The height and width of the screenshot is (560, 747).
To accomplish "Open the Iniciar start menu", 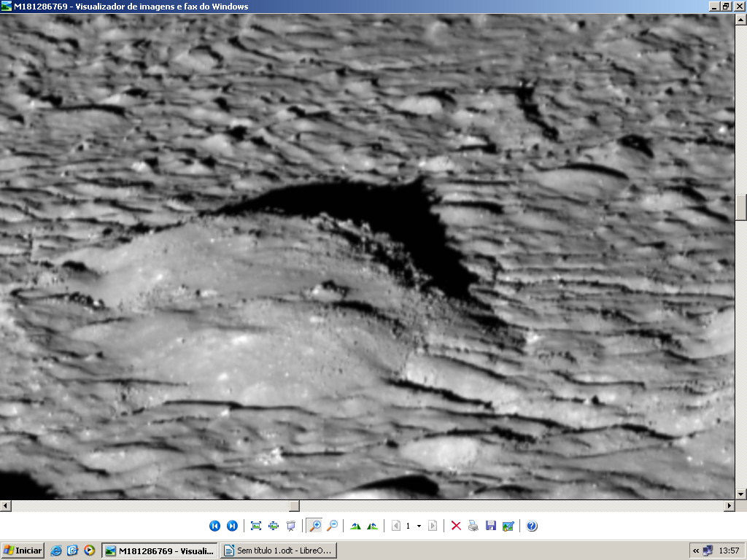I will (x=23, y=551).
